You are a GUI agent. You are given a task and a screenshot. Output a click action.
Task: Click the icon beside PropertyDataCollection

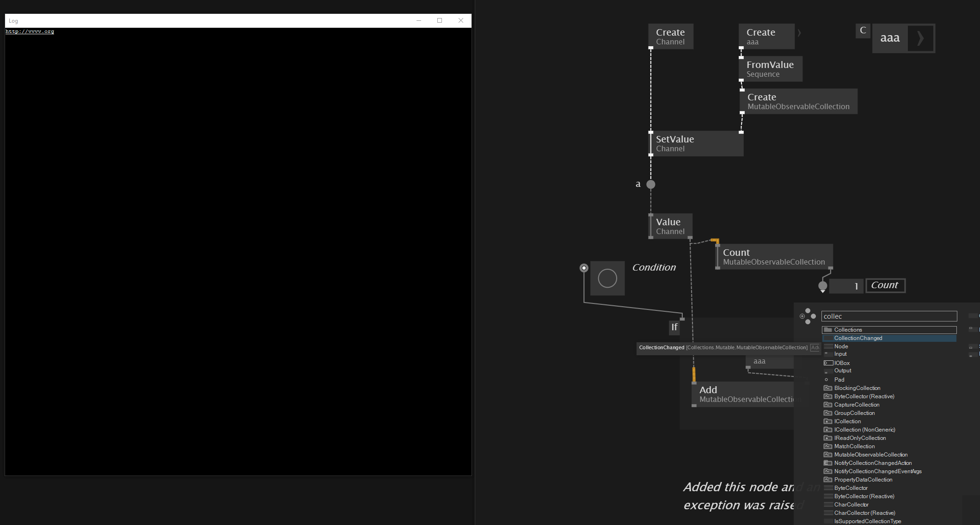(828, 480)
